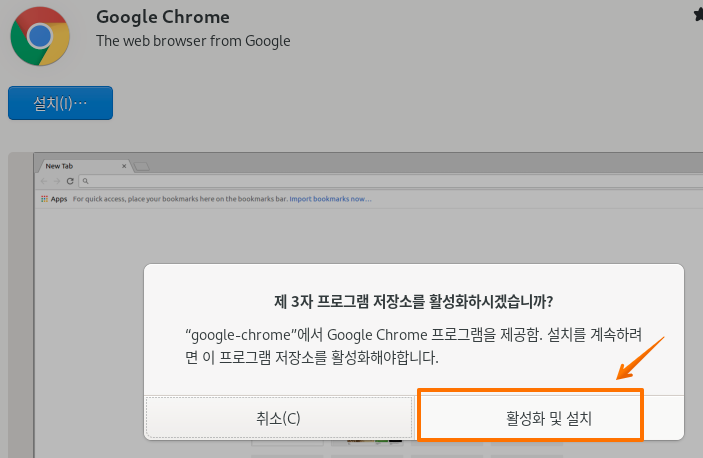Click the dialog heading about 제 3자 프로그램 저장소
The image size is (703, 458).
pyautogui.click(x=414, y=301)
